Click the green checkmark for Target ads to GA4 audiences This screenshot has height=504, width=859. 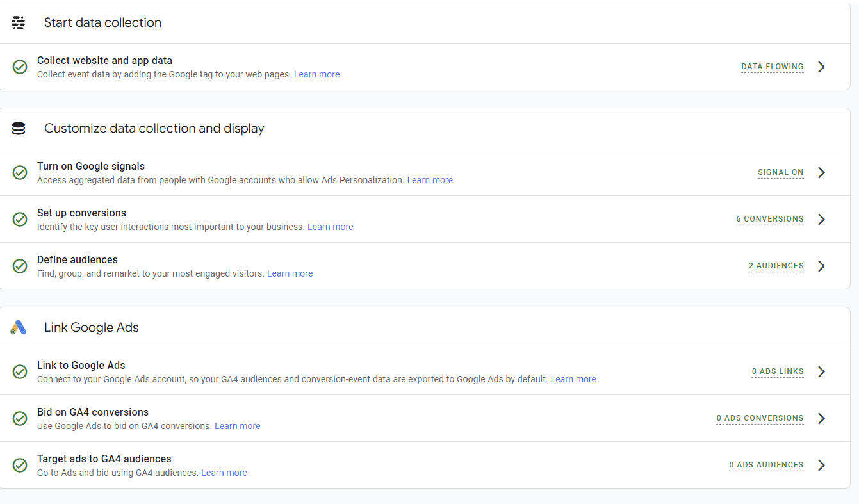point(20,465)
